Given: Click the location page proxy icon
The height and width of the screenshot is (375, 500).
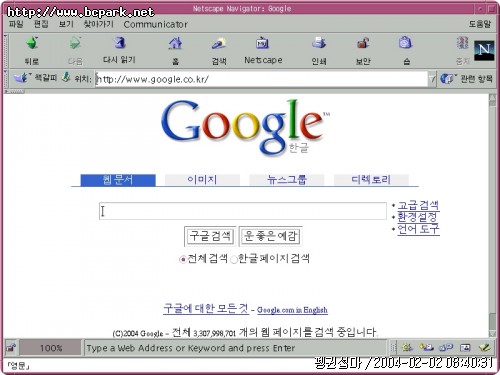Looking at the screenshot, I should (66, 77).
